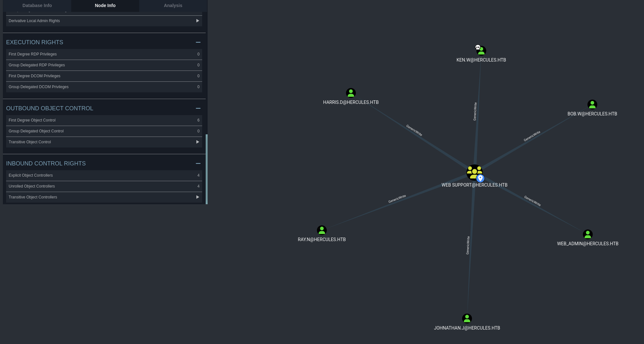This screenshot has height=344, width=644.
Task: Click the GenericWrite edge label to HARRIS.D
Action: (x=414, y=130)
